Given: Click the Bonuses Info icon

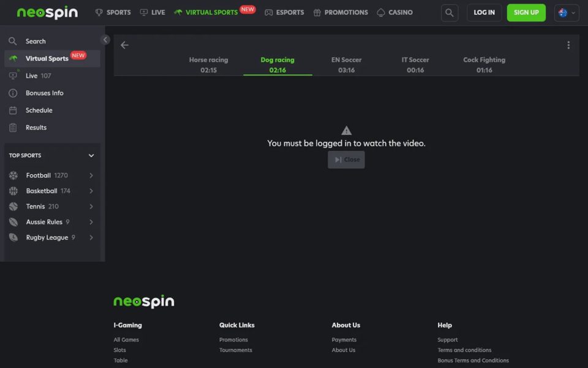Looking at the screenshot, I should (x=13, y=93).
